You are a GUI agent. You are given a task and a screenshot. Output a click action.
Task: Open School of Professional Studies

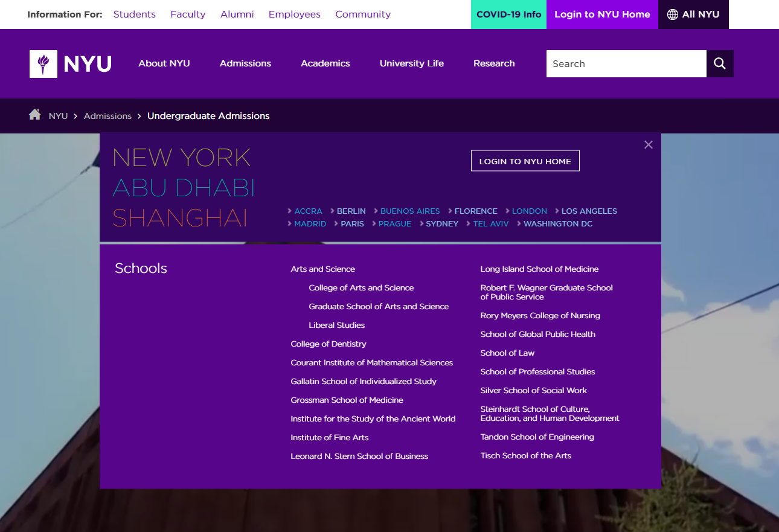tap(537, 372)
